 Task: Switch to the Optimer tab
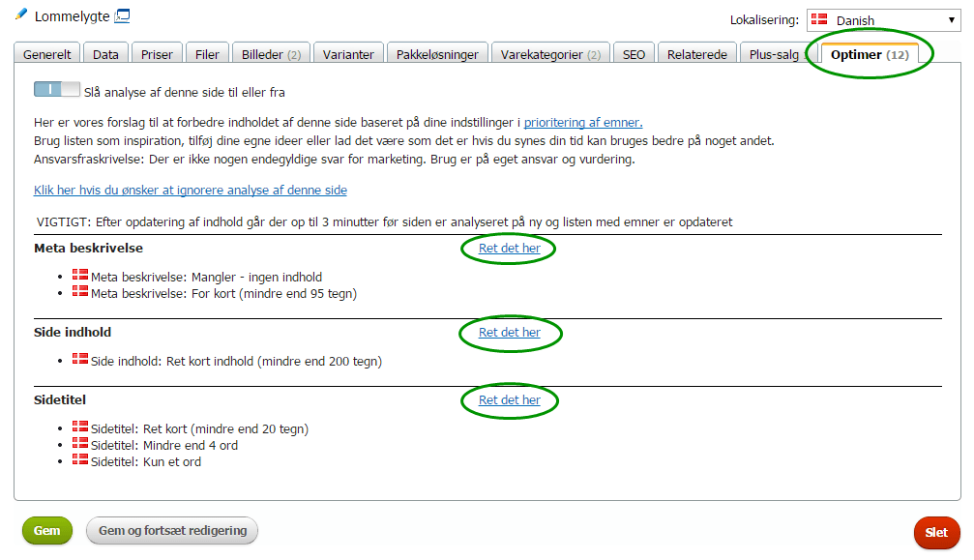[x=869, y=54]
